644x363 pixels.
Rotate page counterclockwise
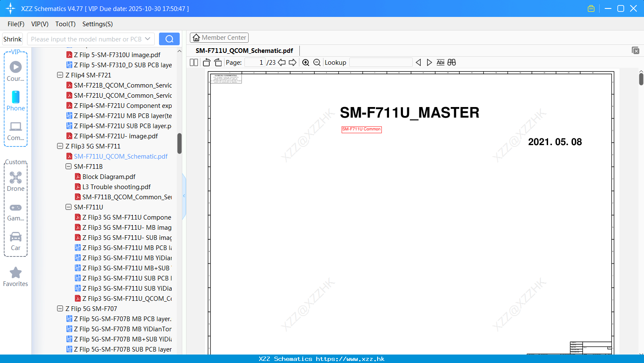coord(206,63)
